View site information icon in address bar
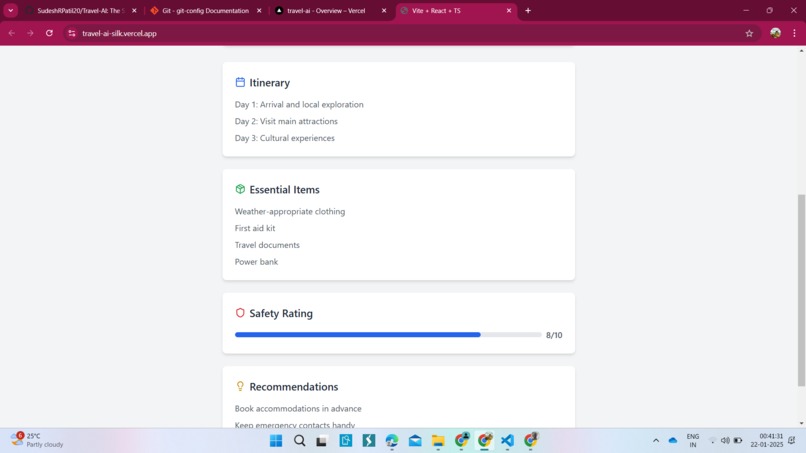This screenshot has height=453, width=806. click(x=72, y=33)
